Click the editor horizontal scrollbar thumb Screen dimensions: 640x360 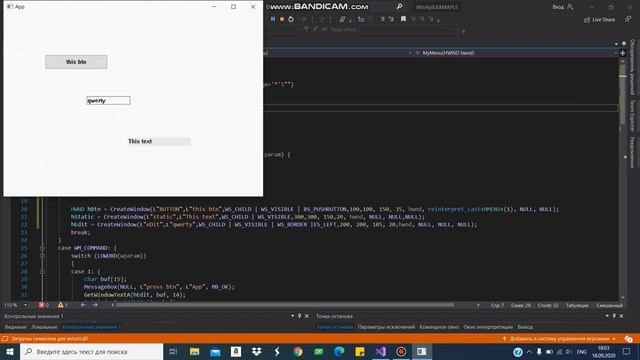[x=284, y=305]
